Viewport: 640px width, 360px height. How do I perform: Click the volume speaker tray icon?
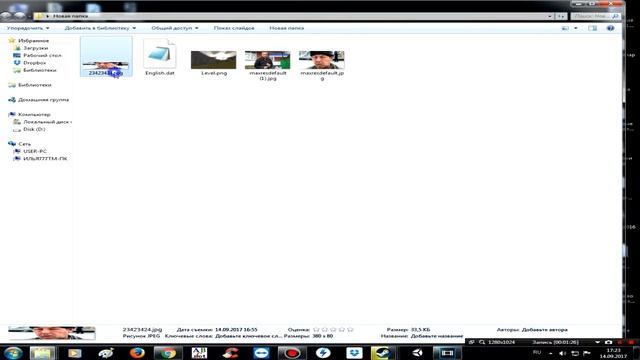[x=562, y=353]
